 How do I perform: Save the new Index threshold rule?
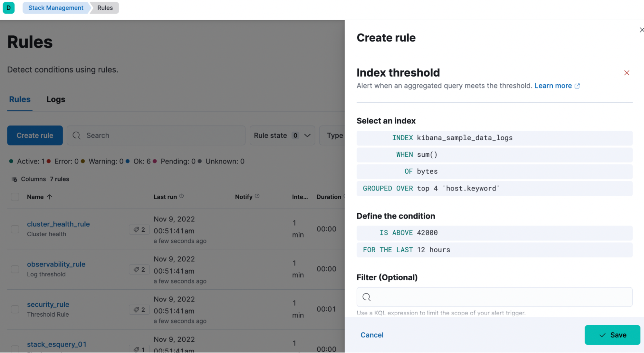pyautogui.click(x=612, y=335)
